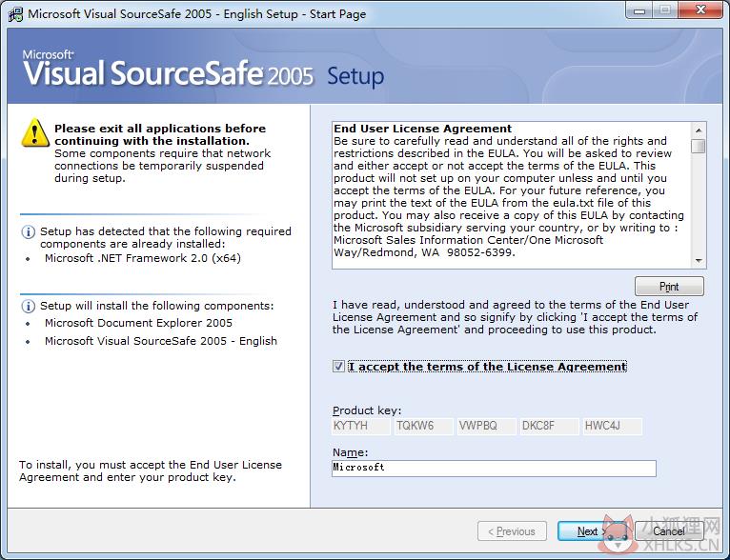
Task: Click the yellow warning exclamation icon
Action: pyautogui.click(x=35, y=132)
